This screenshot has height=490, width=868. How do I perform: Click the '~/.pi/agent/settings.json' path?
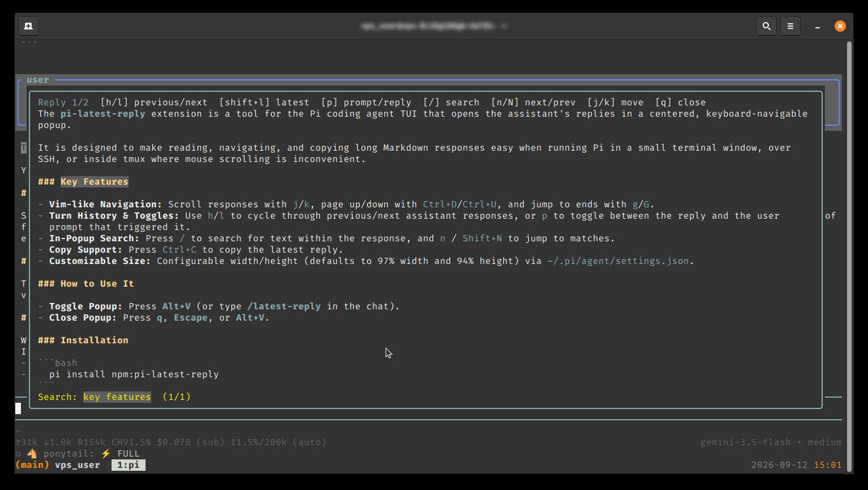coord(618,261)
